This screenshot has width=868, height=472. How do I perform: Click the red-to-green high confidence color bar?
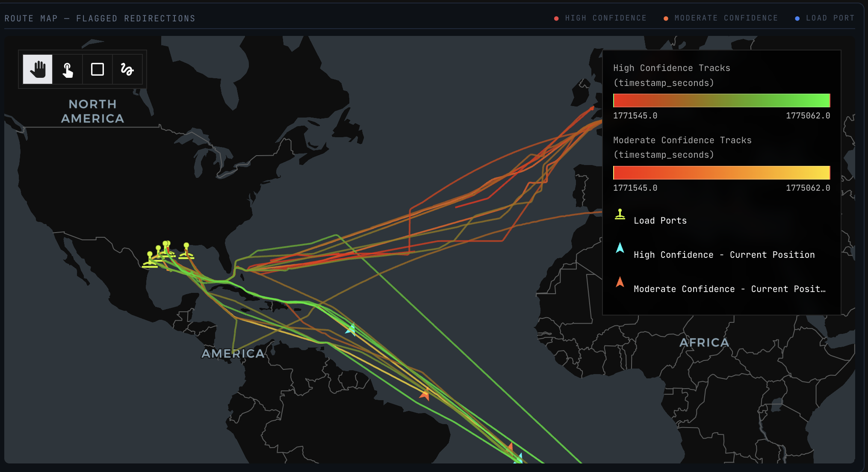tap(721, 100)
